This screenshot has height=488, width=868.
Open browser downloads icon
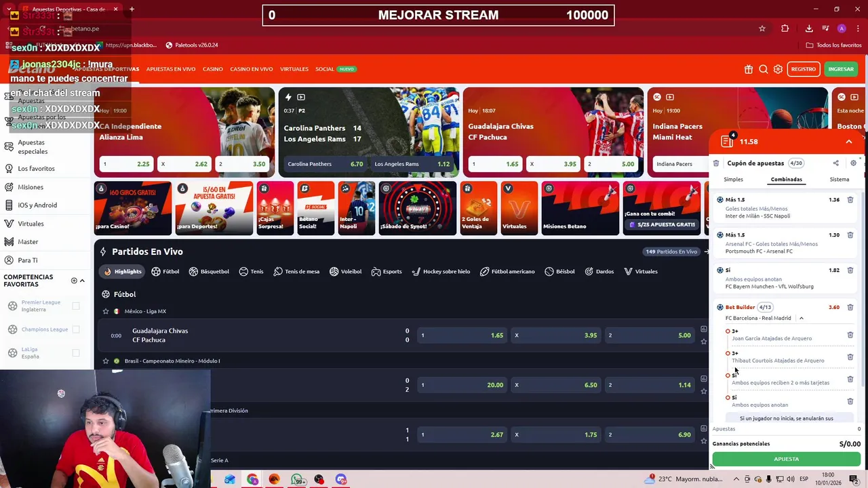coord(809,28)
